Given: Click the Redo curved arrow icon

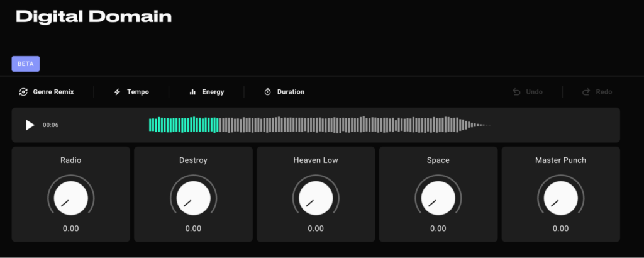Looking at the screenshot, I should coord(586,92).
